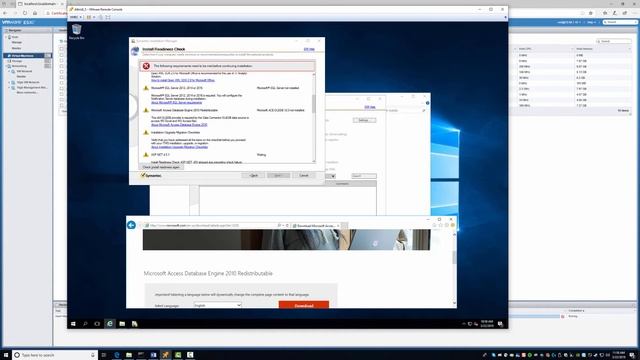Send Ctrl+Alt+Del from Remote Console toolbar

click(x=100, y=17)
